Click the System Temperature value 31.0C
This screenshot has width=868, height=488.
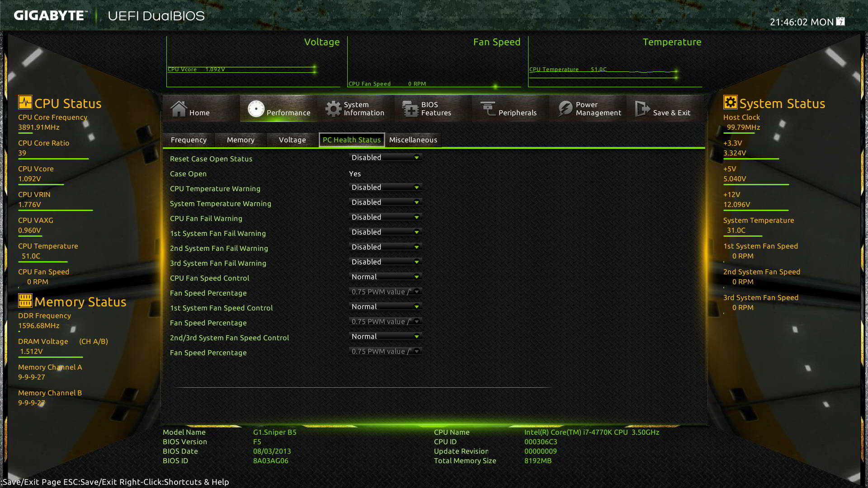pyautogui.click(x=736, y=230)
